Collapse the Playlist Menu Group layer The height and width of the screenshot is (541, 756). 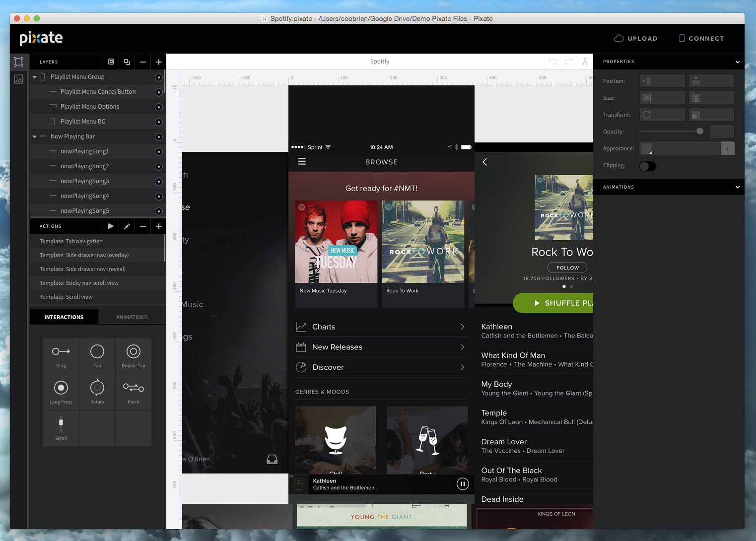[35, 77]
